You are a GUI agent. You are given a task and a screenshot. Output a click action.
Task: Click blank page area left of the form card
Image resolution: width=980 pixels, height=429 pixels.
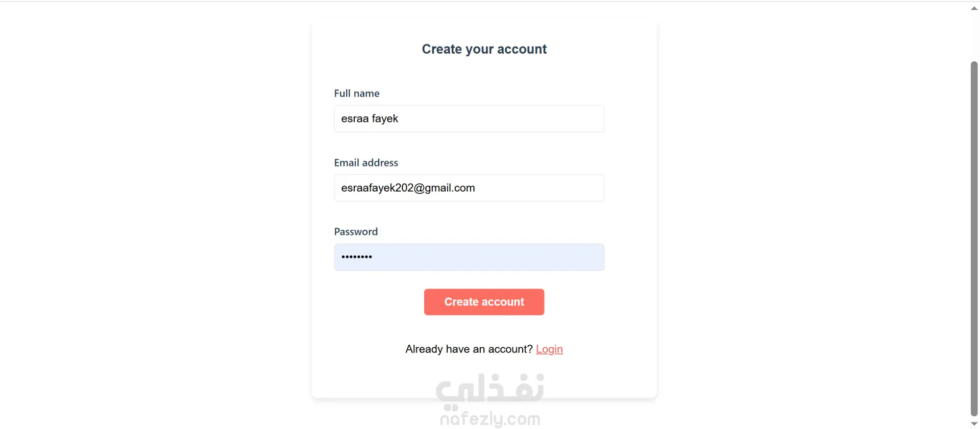click(x=153, y=204)
